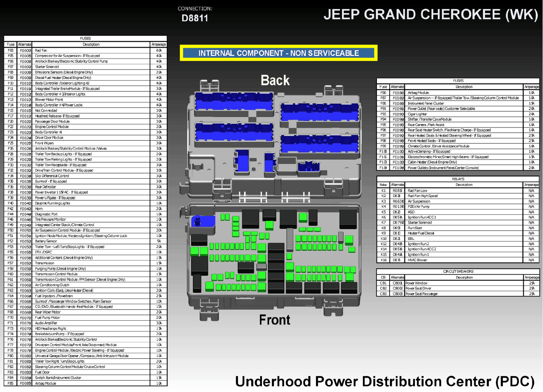Click the PZEV Air Pump relay description
The width and height of the screenshot is (543, 392).
418,207
